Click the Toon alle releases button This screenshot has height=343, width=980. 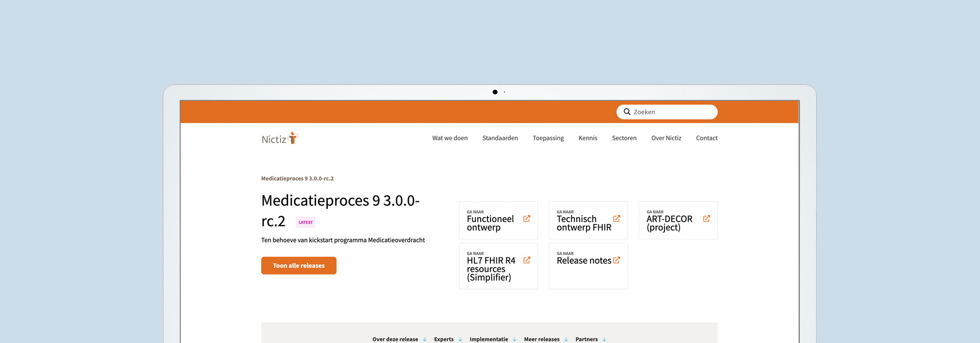point(299,266)
